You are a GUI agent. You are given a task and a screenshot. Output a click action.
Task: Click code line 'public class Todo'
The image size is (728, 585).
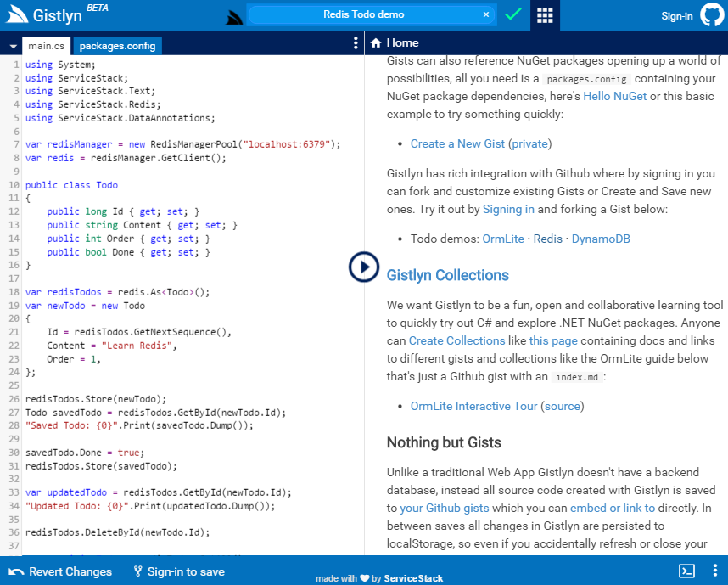tap(71, 185)
